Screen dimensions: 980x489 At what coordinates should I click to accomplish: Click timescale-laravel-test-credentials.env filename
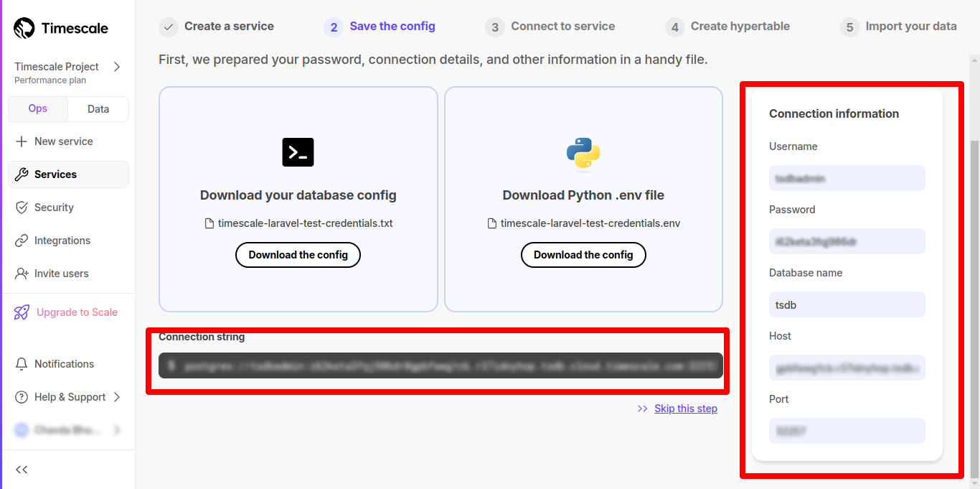(590, 223)
